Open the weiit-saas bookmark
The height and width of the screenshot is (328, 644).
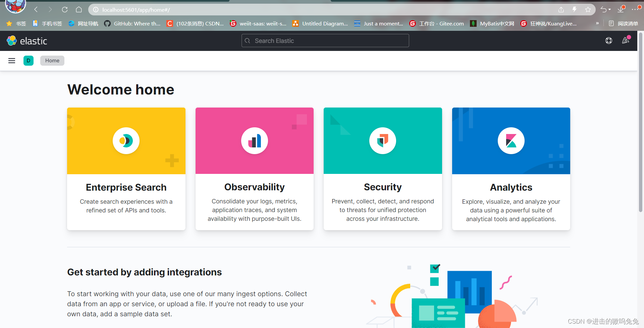coord(258,23)
